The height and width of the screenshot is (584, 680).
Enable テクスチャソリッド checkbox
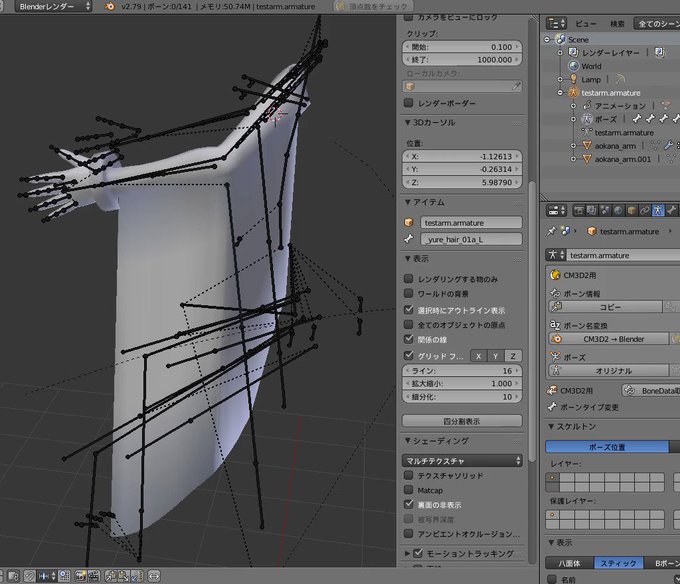(408, 475)
